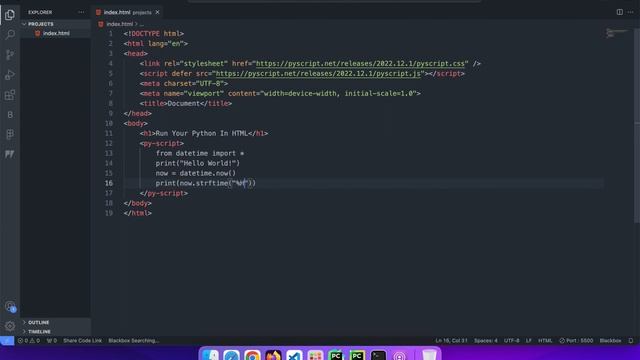Click the 'now = datetime.now()' line

[x=196, y=173]
